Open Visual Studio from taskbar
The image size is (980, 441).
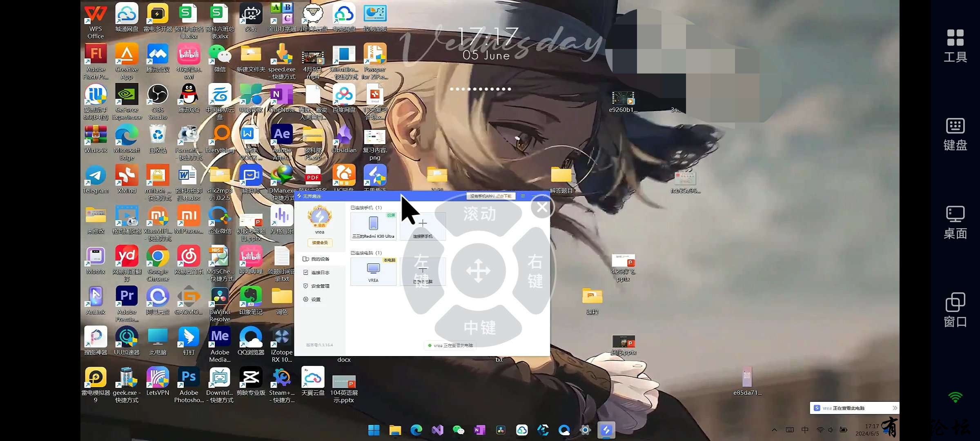coord(437,430)
